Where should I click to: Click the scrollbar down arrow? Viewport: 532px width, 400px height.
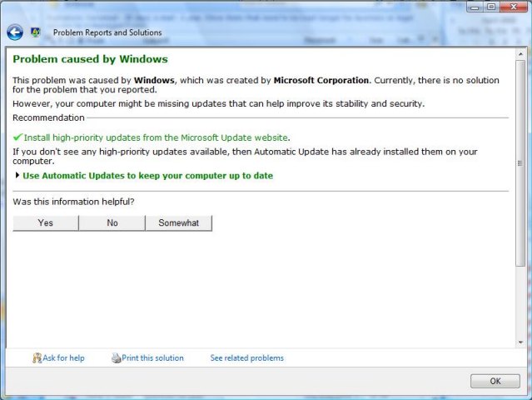pyautogui.click(x=520, y=342)
